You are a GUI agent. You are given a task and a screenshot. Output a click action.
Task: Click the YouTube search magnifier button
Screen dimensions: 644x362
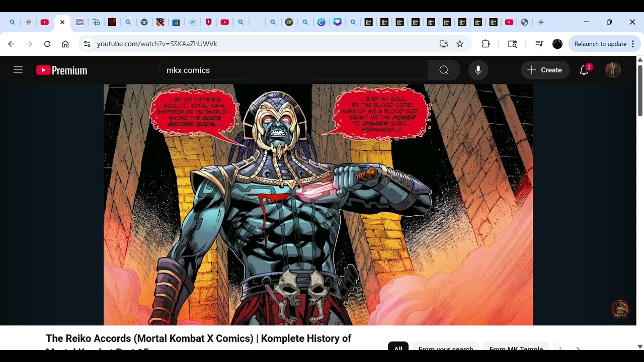click(444, 70)
